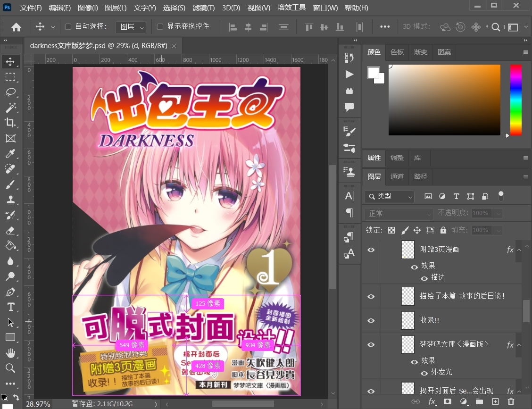
Task: Enable the 自动选择 checkbox
Action: point(68,26)
